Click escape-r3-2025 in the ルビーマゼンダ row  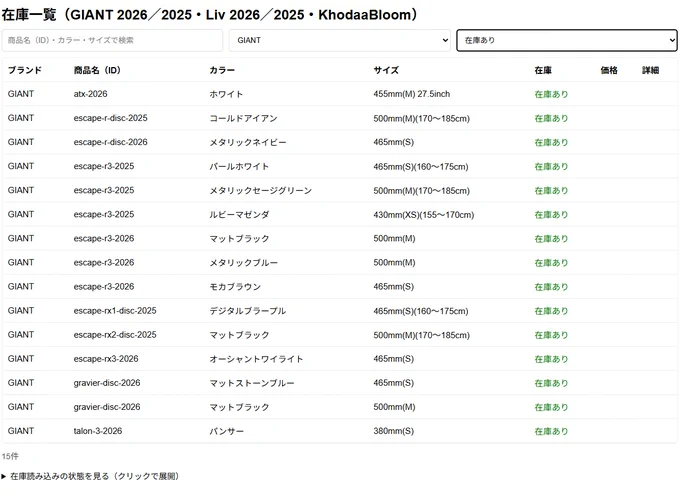104,214
